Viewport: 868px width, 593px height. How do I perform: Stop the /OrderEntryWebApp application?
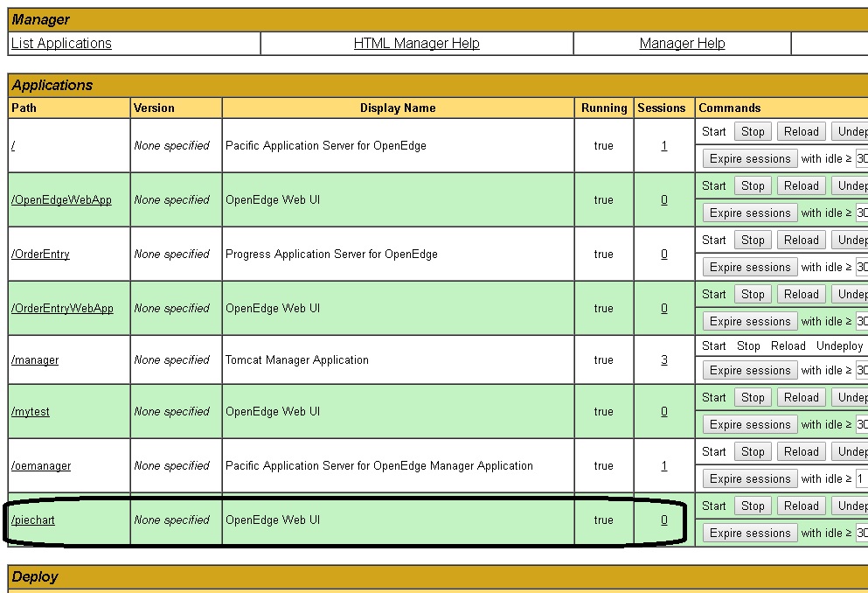(753, 295)
